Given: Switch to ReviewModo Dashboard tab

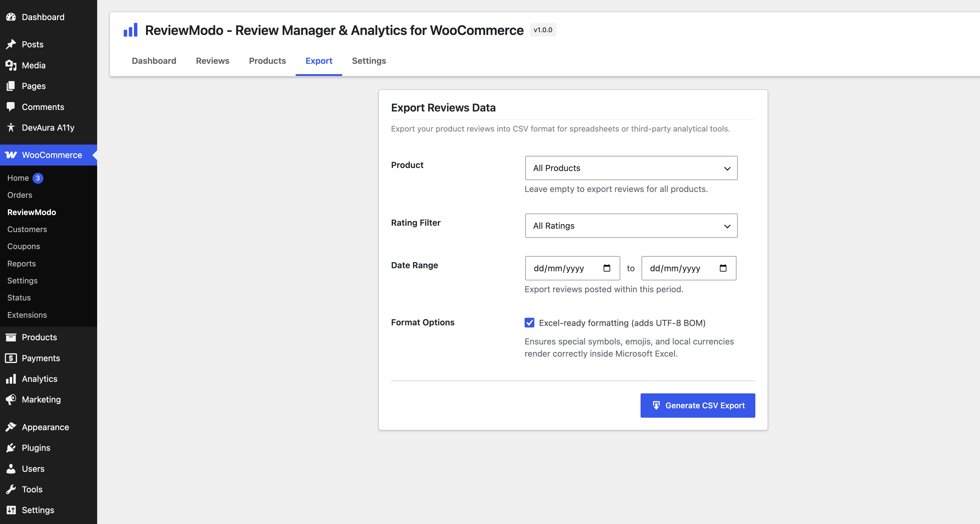Looking at the screenshot, I should pyautogui.click(x=154, y=61).
